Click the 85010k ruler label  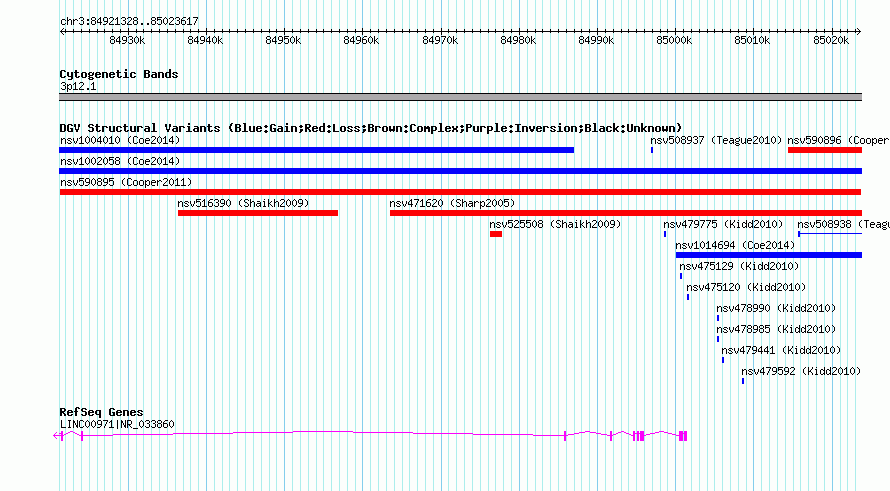click(752, 40)
